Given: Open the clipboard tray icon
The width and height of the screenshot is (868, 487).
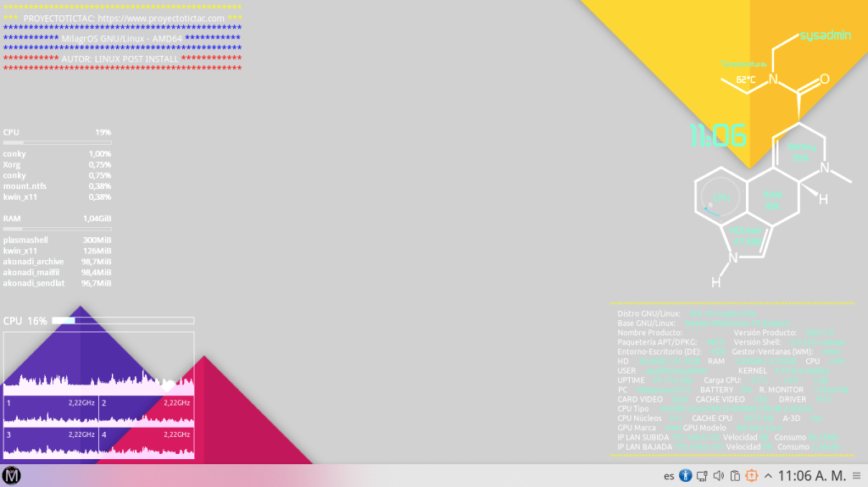Looking at the screenshot, I should [735, 475].
